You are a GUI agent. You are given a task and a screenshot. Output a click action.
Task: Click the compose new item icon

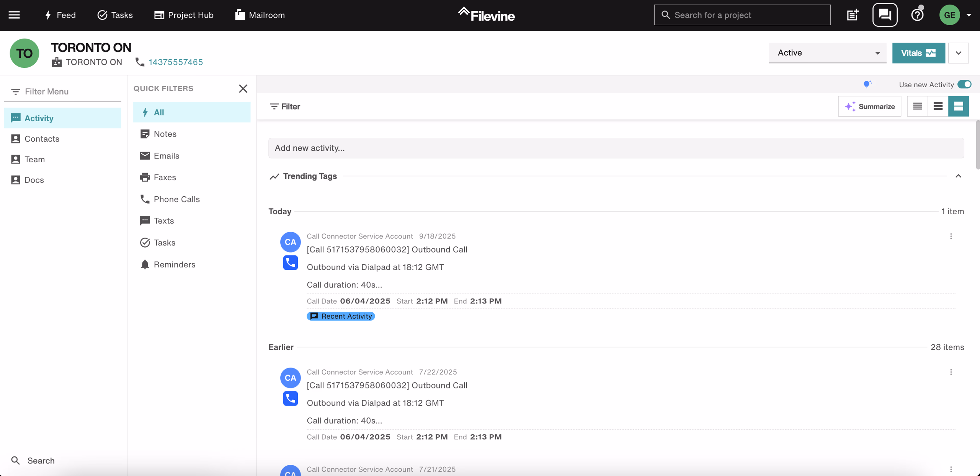852,15
